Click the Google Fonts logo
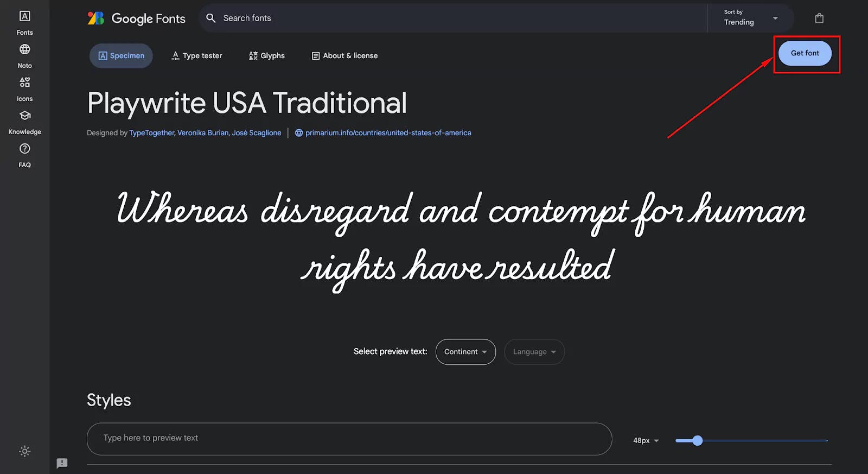This screenshot has height=474, width=868. (x=136, y=18)
